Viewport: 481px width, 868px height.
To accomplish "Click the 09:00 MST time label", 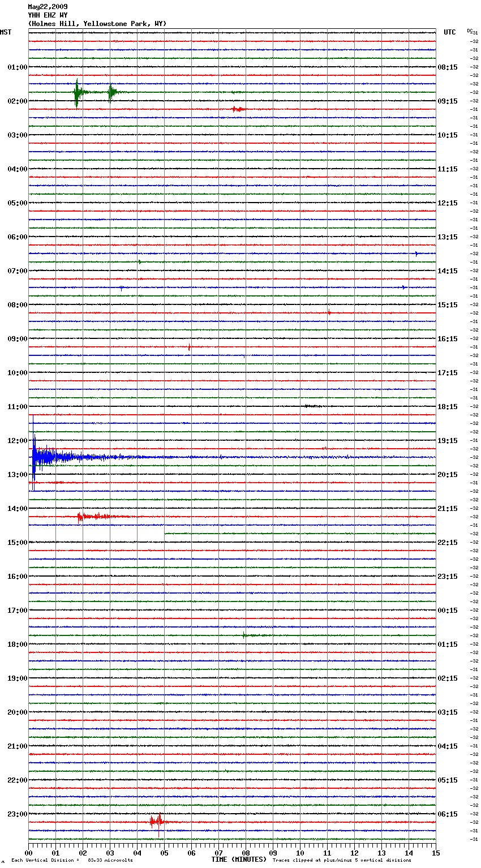I will (18, 339).
